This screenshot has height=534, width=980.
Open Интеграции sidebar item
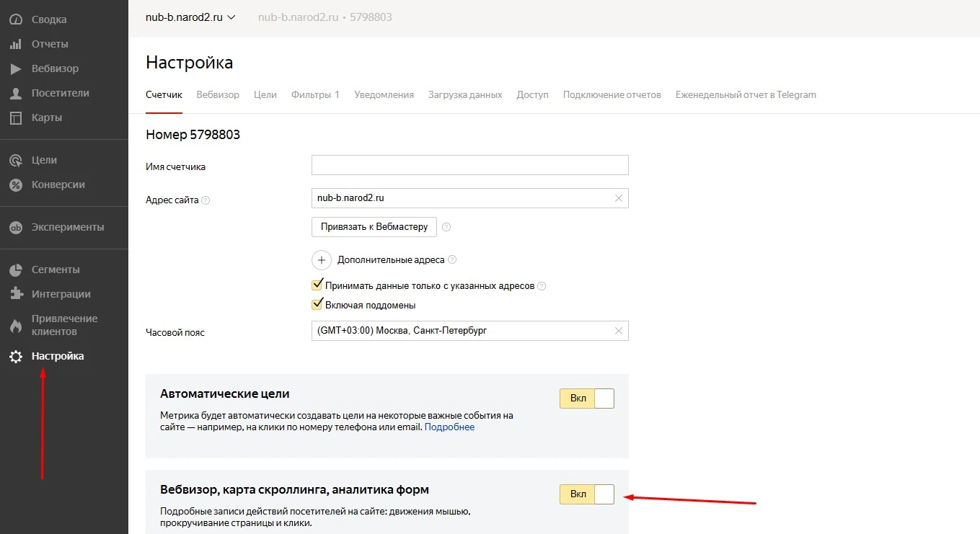point(61,294)
